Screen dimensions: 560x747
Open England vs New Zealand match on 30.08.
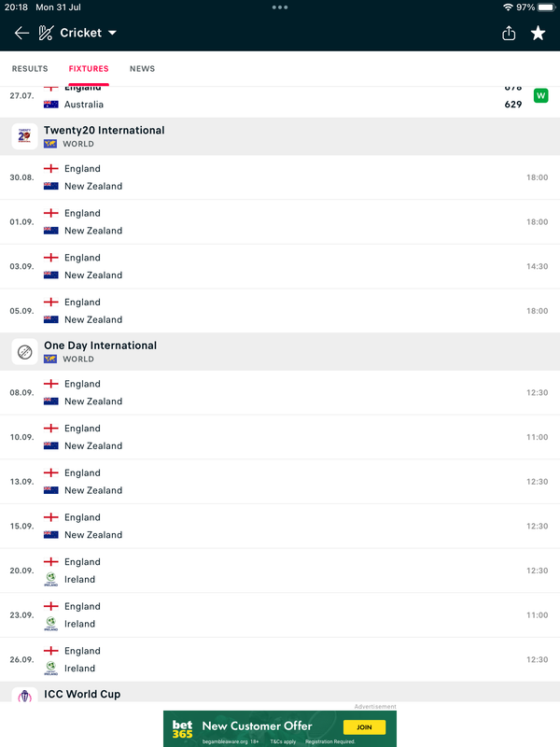click(x=280, y=177)
